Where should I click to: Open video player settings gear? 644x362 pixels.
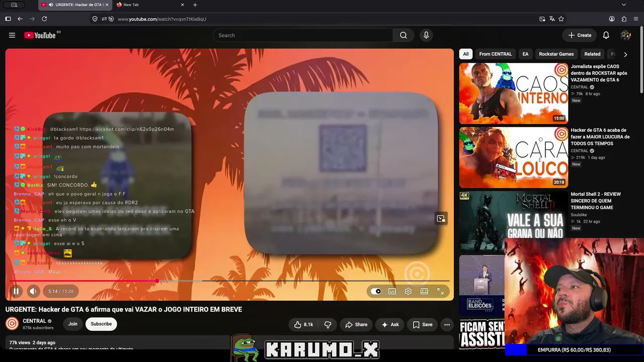click(408, 291)
